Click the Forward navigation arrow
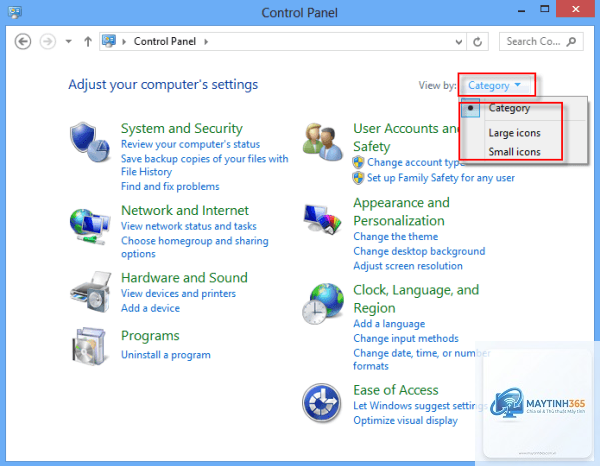This screenshot has width=600, height=466. point(48,41)
